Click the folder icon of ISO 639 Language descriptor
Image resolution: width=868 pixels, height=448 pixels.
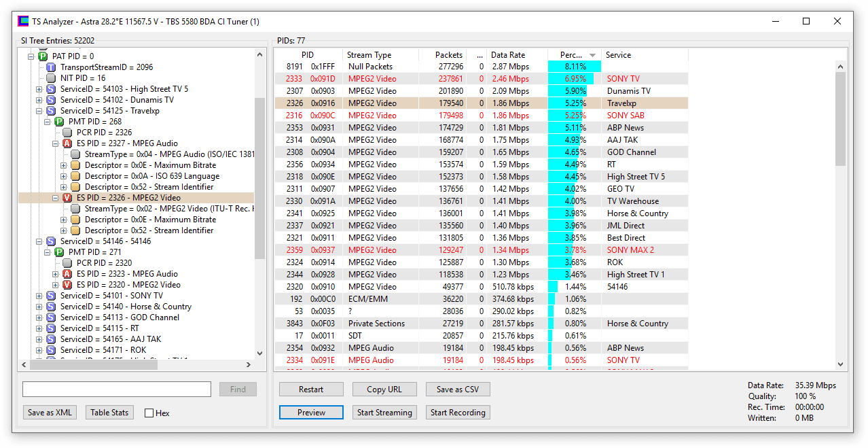click(75, 176)
